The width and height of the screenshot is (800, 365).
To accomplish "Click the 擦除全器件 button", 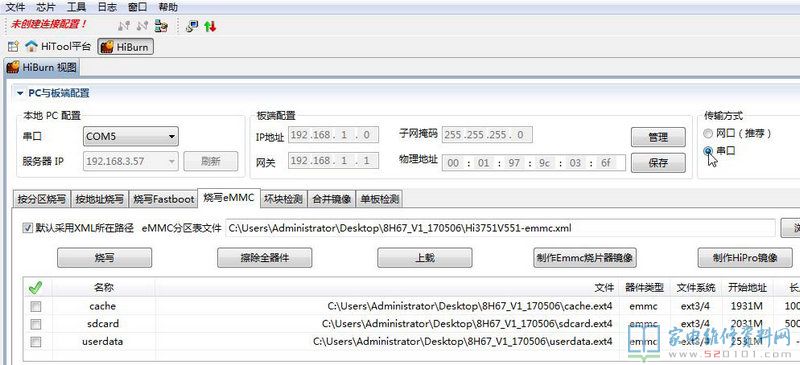I will (x=264, y=258).
